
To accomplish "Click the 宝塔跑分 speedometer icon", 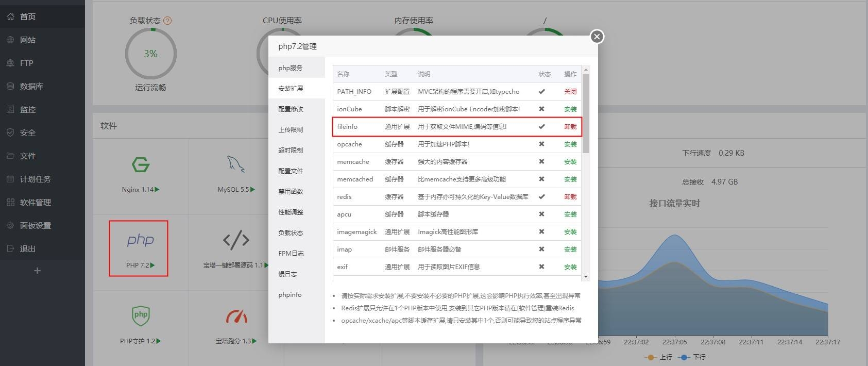I will 236,316.
